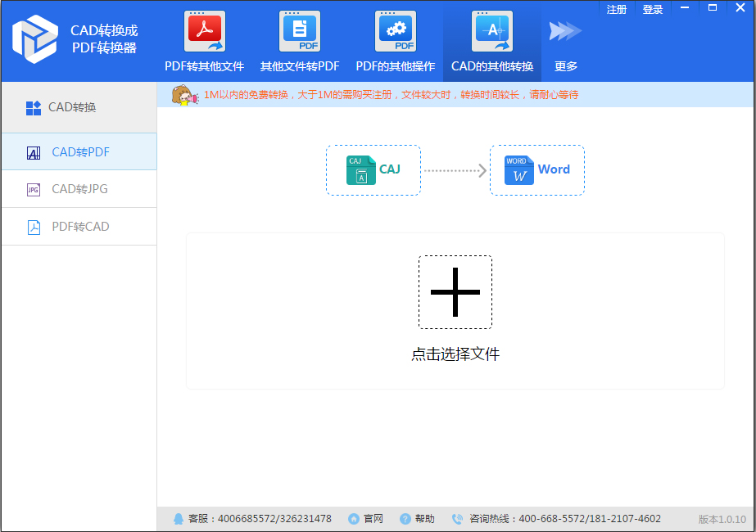The width and height of the screenshot is (756, 532).
Task: Click the Word target format icon
Action: click(518, 169)
